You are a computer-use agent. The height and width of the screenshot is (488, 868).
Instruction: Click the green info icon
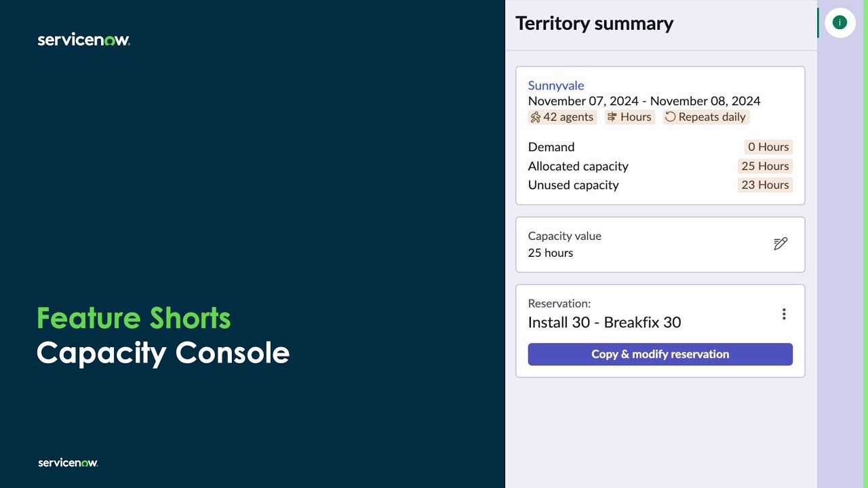[840, 22]
